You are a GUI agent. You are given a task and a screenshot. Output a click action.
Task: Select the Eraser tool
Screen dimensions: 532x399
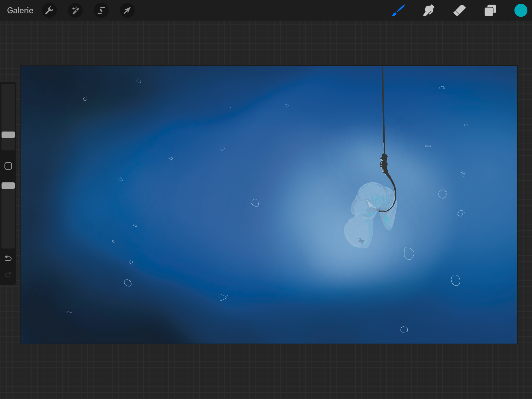(459, 10)
